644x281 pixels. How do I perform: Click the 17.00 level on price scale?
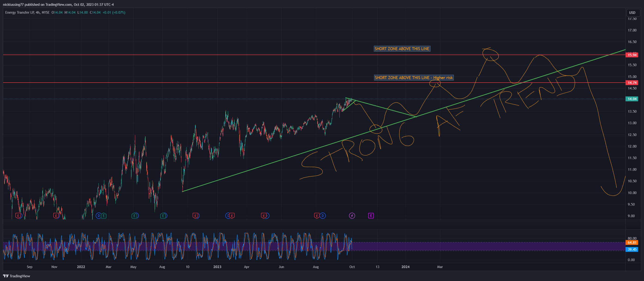pos(632,30)
